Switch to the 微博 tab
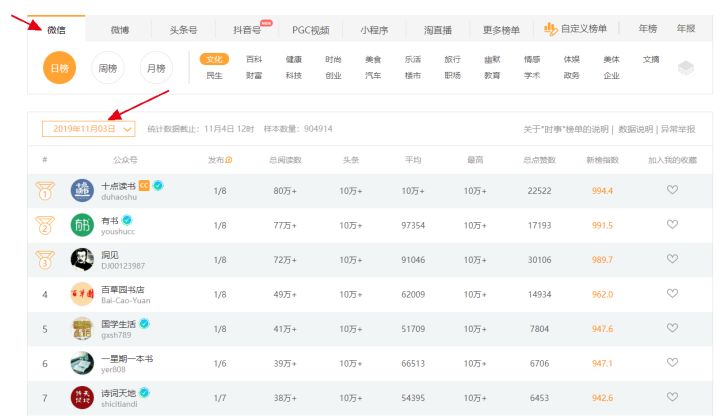This screenshot has height=416, width=720. click(120, 30)
